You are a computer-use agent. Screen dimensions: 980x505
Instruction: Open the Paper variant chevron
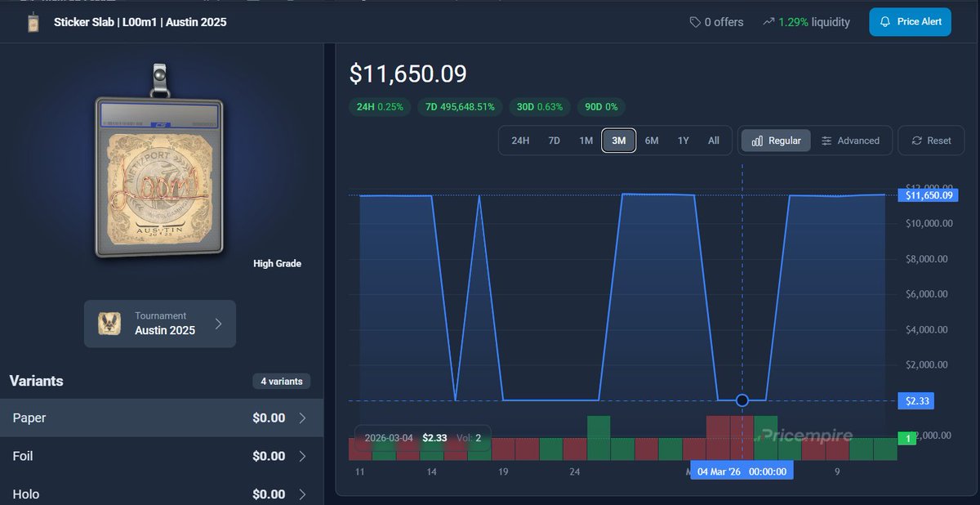pos(302,418)
